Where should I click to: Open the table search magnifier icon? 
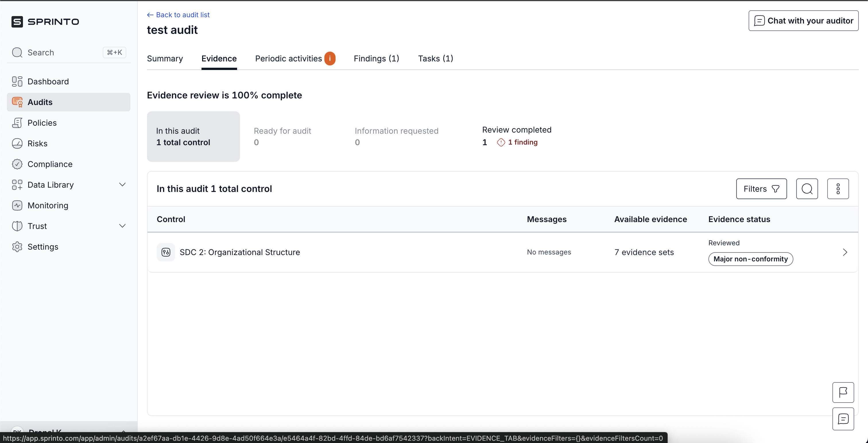(807, 189)
